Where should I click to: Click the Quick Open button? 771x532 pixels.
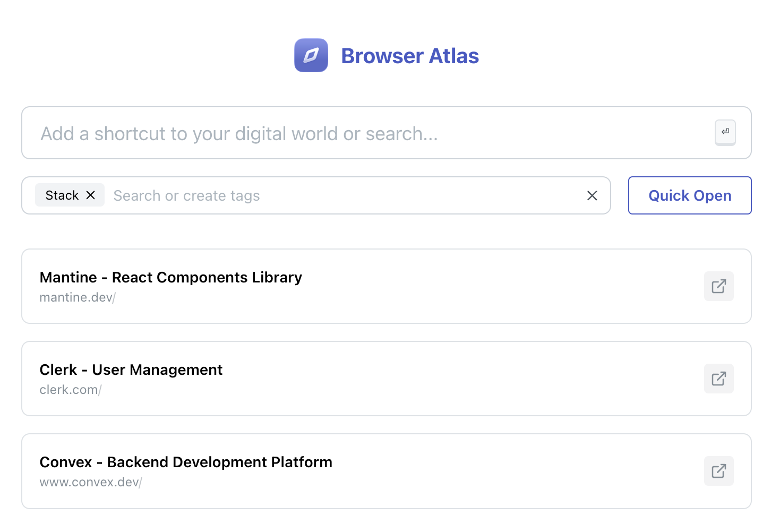click(x=689, y=195)
